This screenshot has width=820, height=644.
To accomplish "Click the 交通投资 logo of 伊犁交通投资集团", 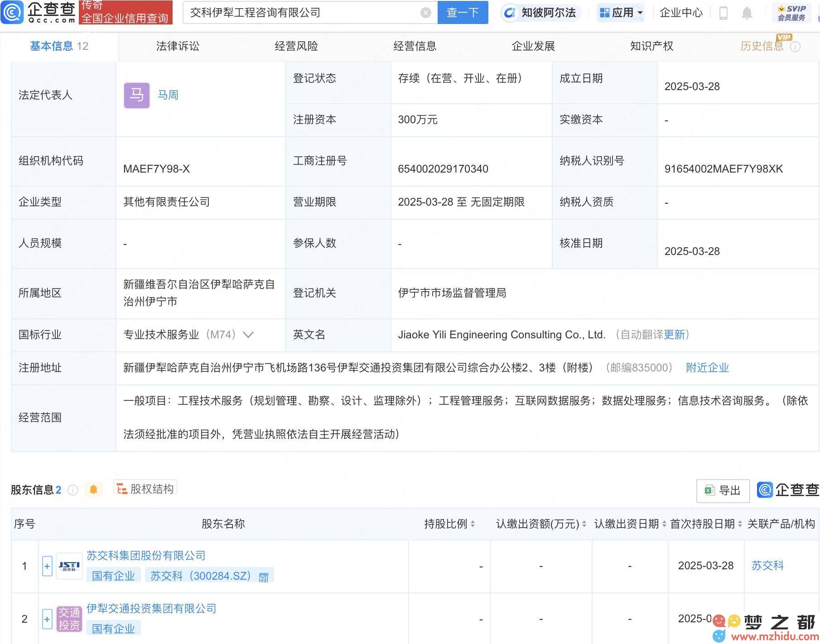I will pos(69,619).
